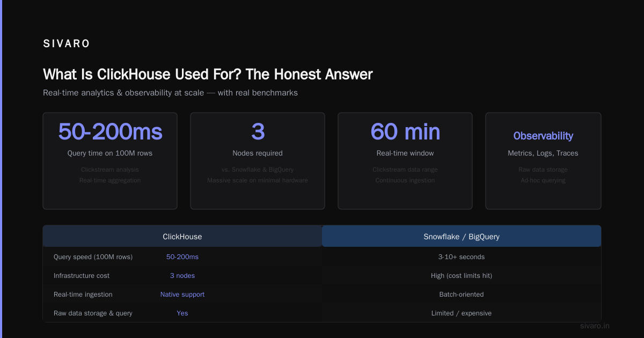Viewport: 644px width, 338px height.
Task: Click 'Real-time window' label
Action: [x=405, y=153]
